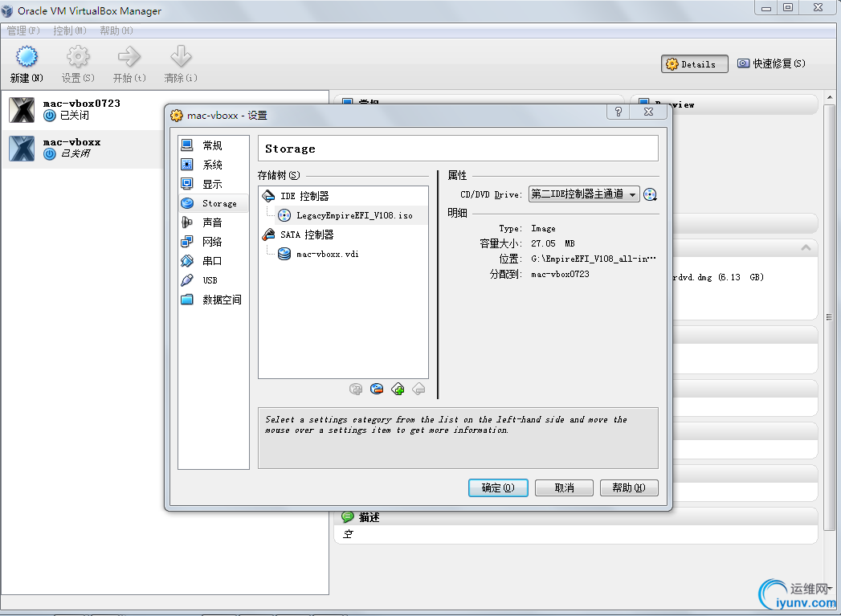The height and width of the screenshot is (616, 841).
Task: Click the mac-vbox0723 attached-to value
Action: point(560,274)
